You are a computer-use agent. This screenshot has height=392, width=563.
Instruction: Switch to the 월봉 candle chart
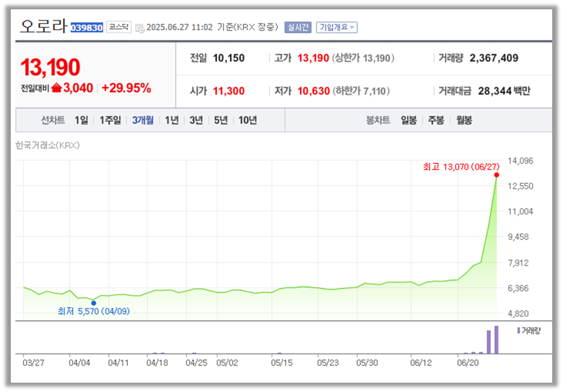coord(464,121)
